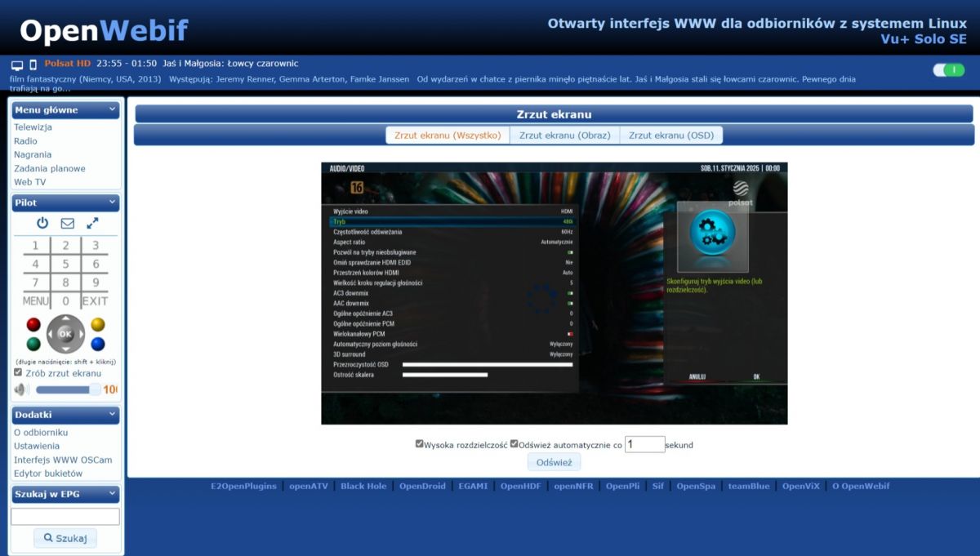980x556 pixels.
Task: Tap remote number key 9
Action: pyautogui.click(x=96, y=283)
